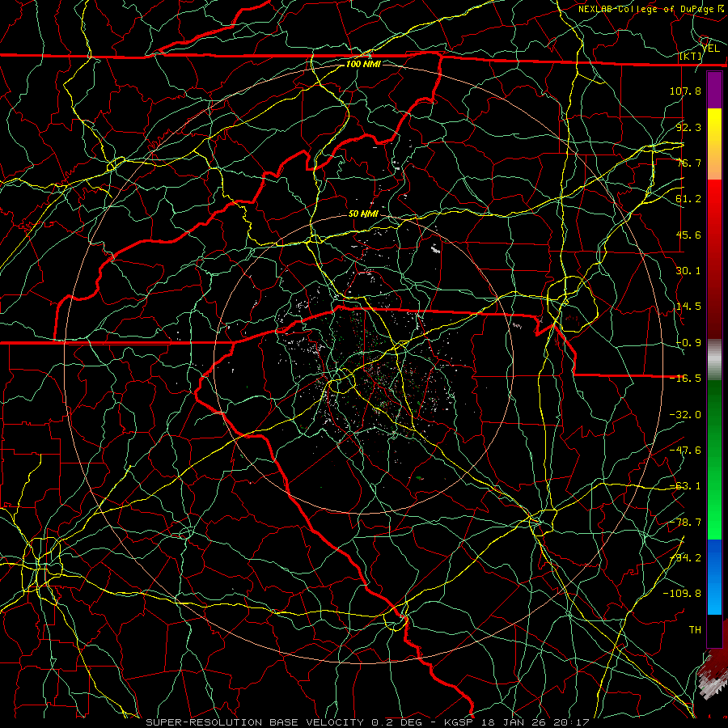Click the "50 NMI" range ring label

point(363,214)
